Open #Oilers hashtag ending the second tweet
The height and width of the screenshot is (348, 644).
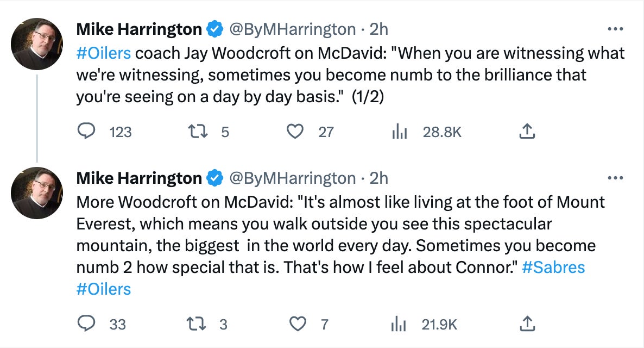point(103,288)
